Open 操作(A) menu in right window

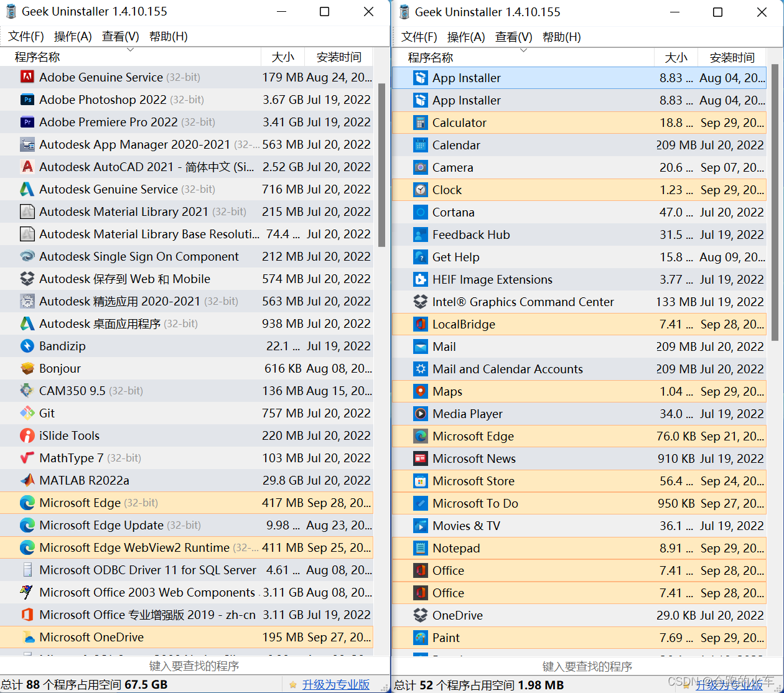coord(466,37)
